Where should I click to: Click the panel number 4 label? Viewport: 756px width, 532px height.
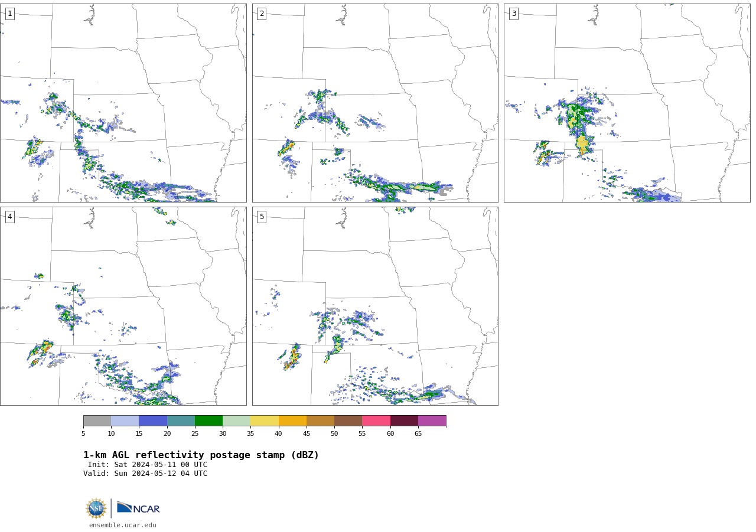(9, 217)
